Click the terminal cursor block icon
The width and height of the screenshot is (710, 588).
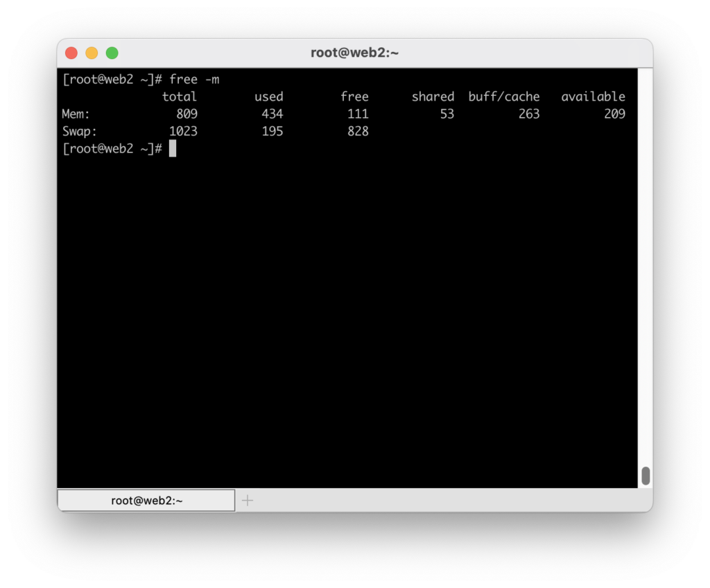[172, 148]
